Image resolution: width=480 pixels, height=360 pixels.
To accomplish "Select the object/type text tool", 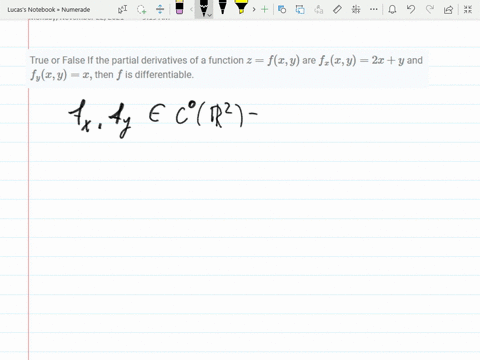I will tap(122, 9).
